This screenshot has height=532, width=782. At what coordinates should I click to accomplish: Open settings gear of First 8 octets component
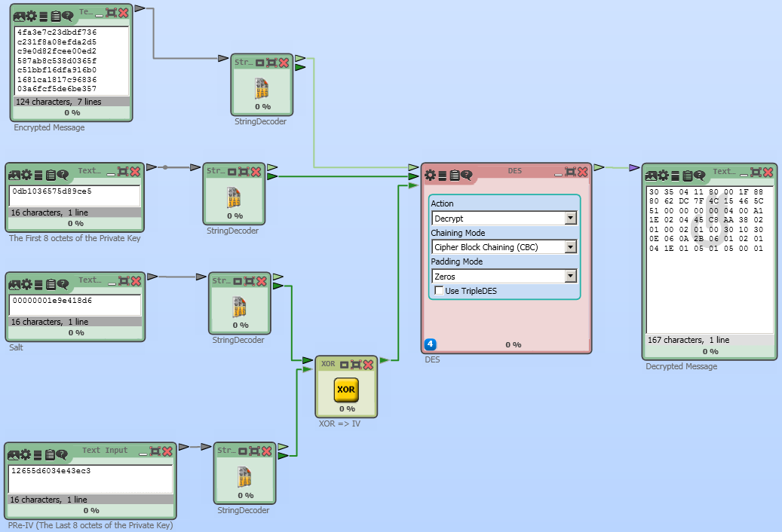click(26, 175)
